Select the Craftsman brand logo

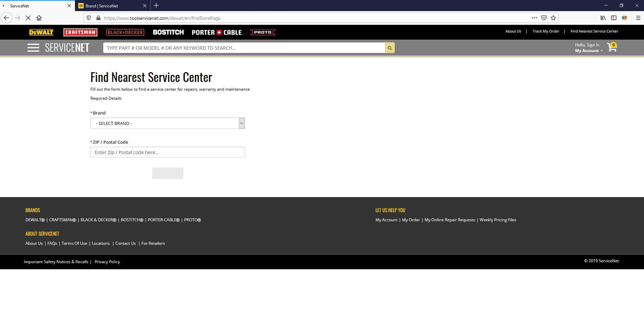coord(80,32)
